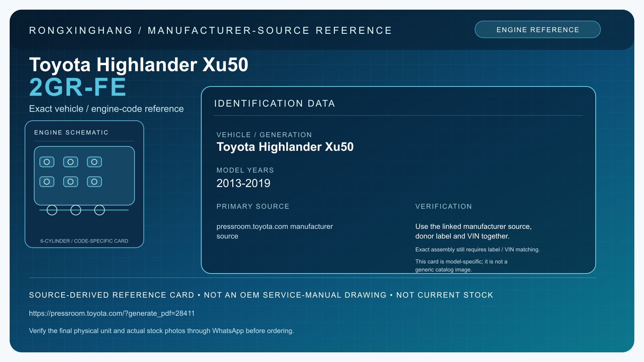Click the VEHICLE / GENERATION label
The width and height of the screenshot is (644, 362).
[264, 135]
